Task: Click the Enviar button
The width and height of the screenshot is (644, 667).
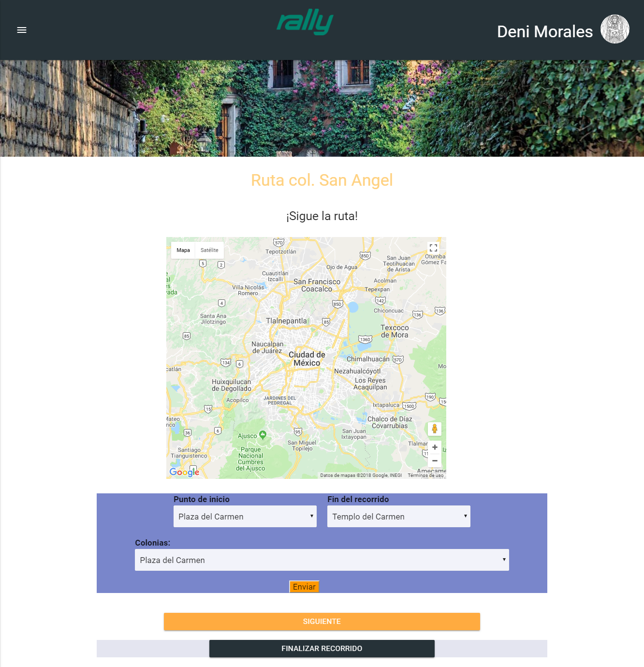Action: click(304, 587)
